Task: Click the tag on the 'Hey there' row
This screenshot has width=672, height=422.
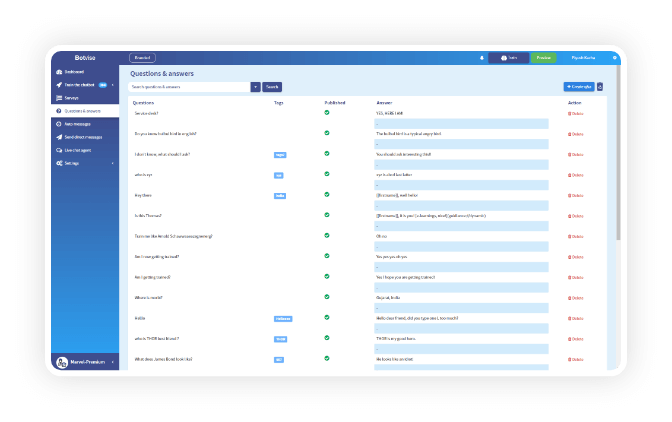Action: [280, 196]
